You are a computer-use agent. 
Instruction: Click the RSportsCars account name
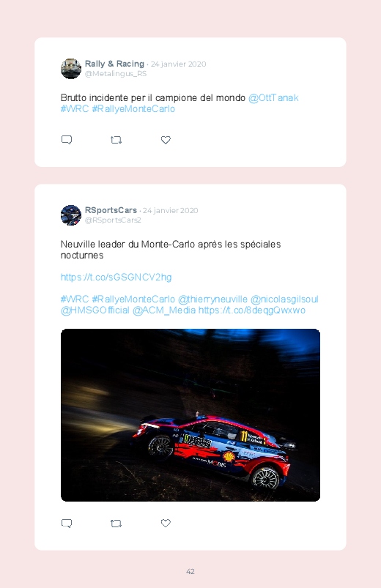[x=111, y=210]
